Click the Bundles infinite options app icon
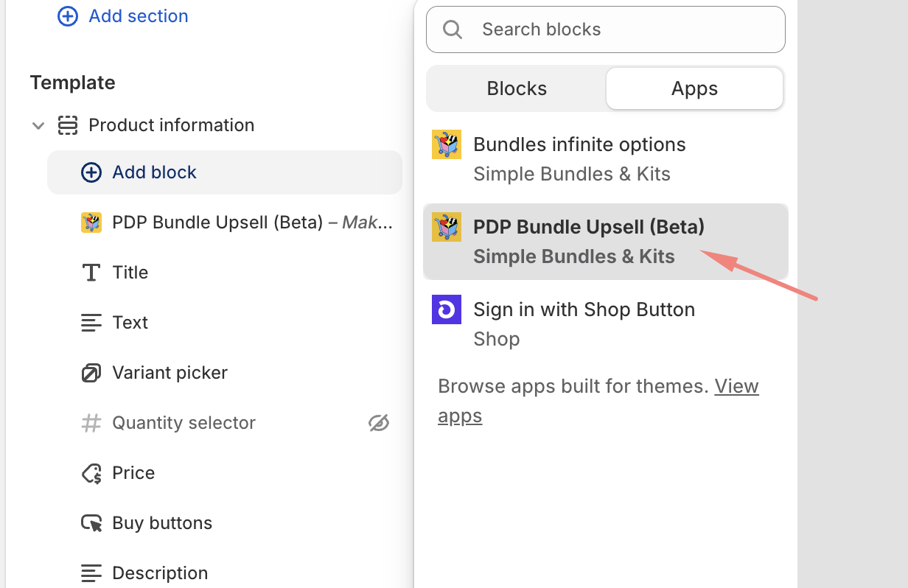Screen dimensions: 908x588 [x=447, y=144]
